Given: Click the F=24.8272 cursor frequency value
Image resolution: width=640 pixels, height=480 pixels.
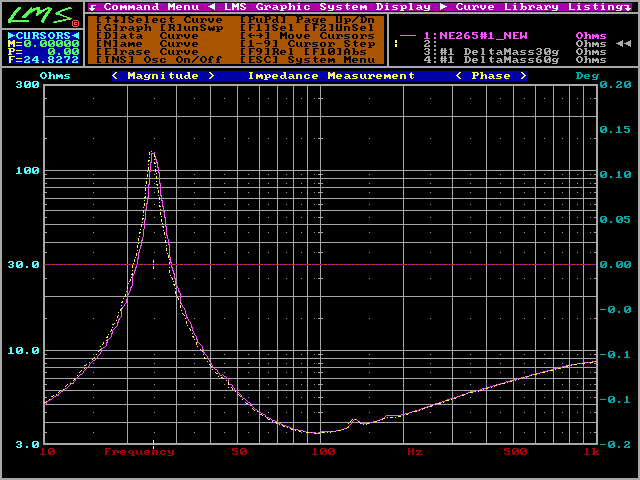Looking at the screenshot, I should [x=43, y=60].
